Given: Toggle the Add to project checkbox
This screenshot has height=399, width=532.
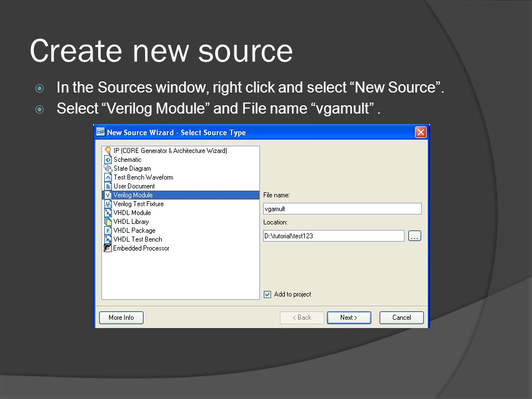Looking at the screenshot, I should coord(267,294).
